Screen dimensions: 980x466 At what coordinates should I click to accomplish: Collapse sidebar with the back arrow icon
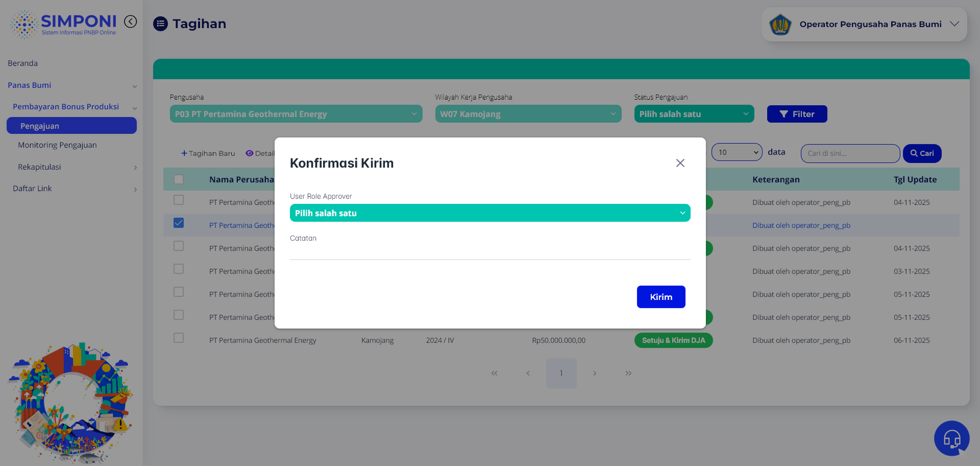131,21
